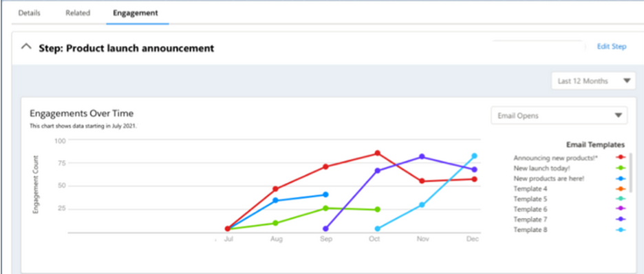644x274 pixels.
Task: Click the red line's October peak data point
Action: (377, 154)
